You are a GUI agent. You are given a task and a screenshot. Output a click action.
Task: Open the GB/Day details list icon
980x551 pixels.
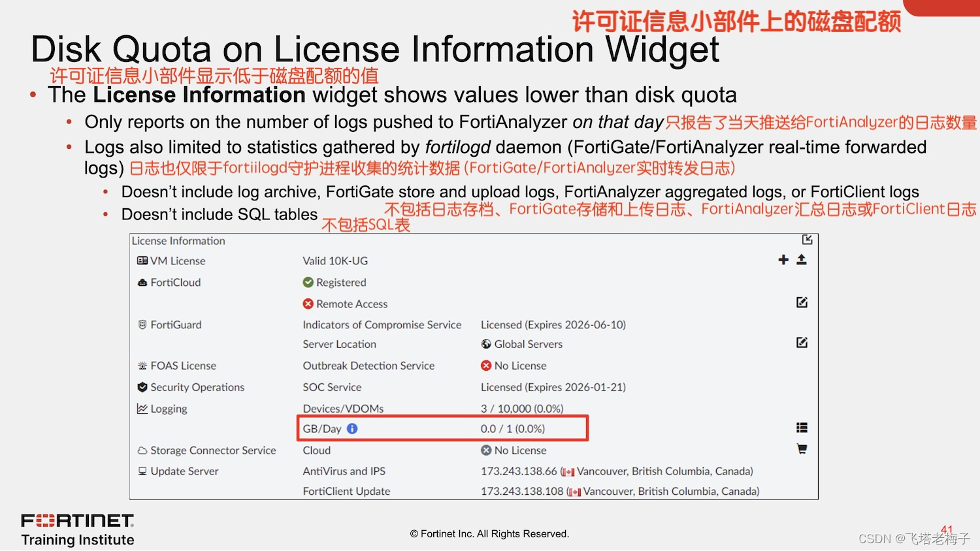tap(802, 428)
